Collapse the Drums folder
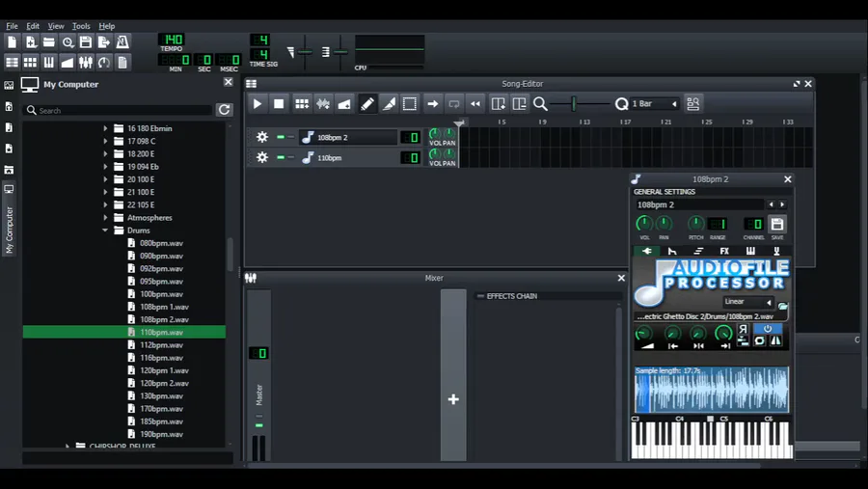 [105, 231]
